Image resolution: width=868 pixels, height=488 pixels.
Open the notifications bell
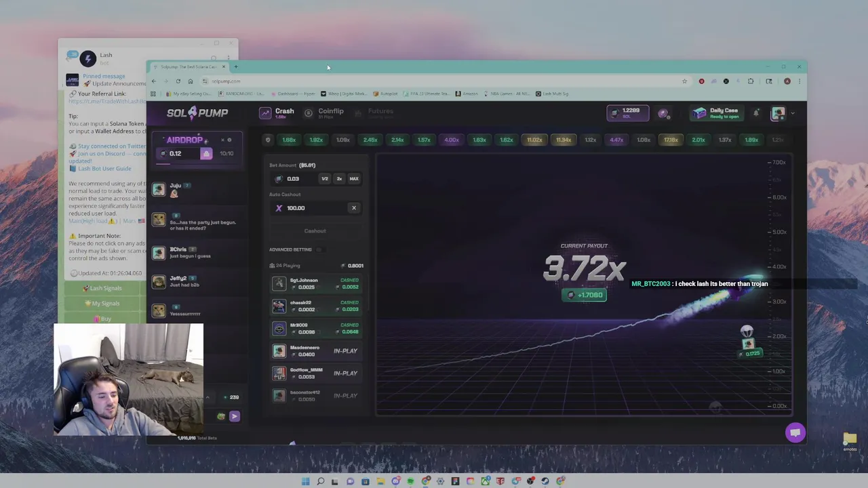(756, 113)
